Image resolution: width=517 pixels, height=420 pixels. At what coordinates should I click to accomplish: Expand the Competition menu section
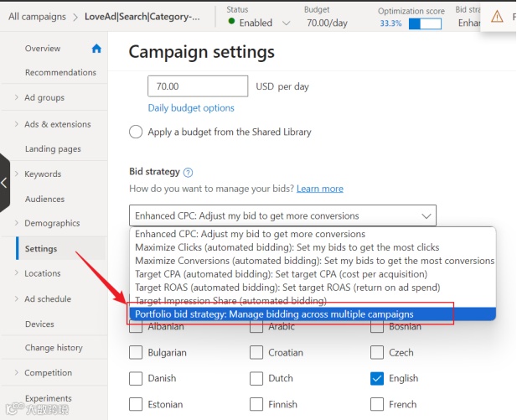click(16, 373)
